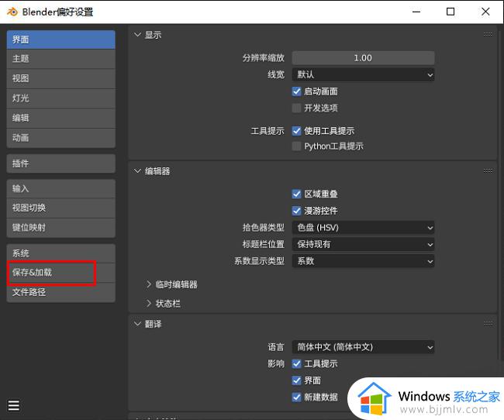The width and height of the screenshot is (504, 420).
Task: Open the 插件 category
Action: [x=60, y=164]
